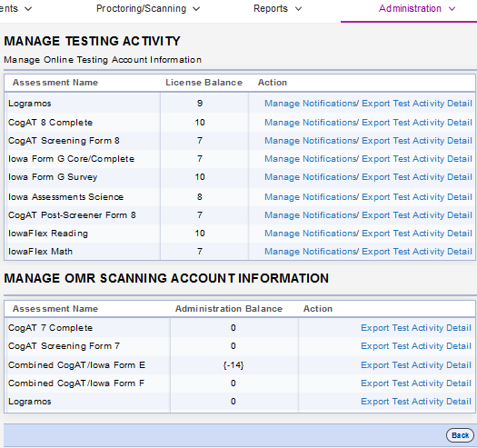Expand the Proctoring/Scanning dropdown chevron
The image size is (477, 448).
click(x=196, y=9)
